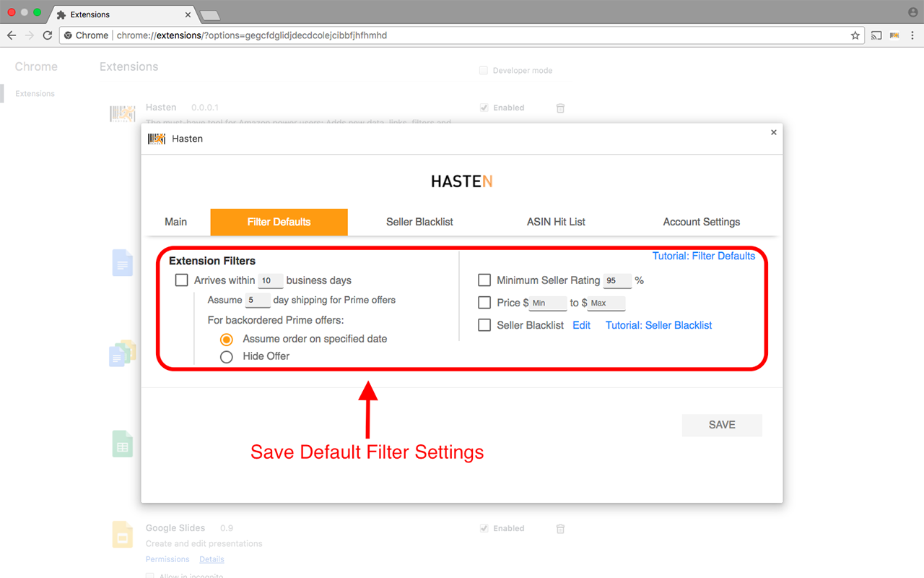Viewport: 924px width, 578px height.
Task: Click the Hasten barcode icon in the dialog header
Action: tap(157, 139)
